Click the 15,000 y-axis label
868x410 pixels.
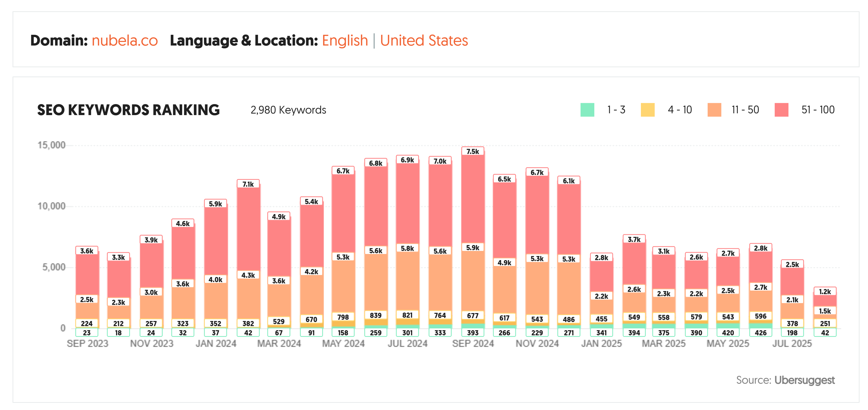tap(51, 145)
